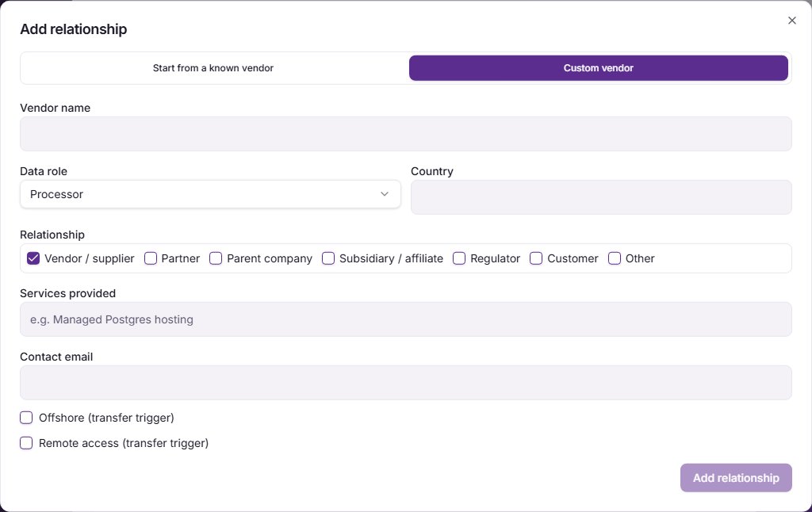Screen dimensions: 812x512
Task: Open the Data role Processor dropdown
Action: tap(210, 194)
